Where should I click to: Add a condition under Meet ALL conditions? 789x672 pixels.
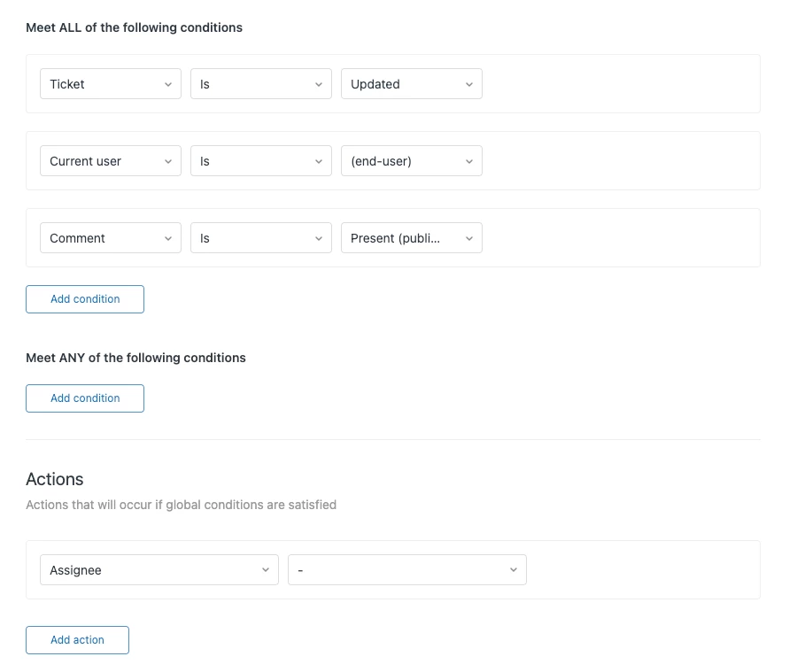click(x=85, y=299)
